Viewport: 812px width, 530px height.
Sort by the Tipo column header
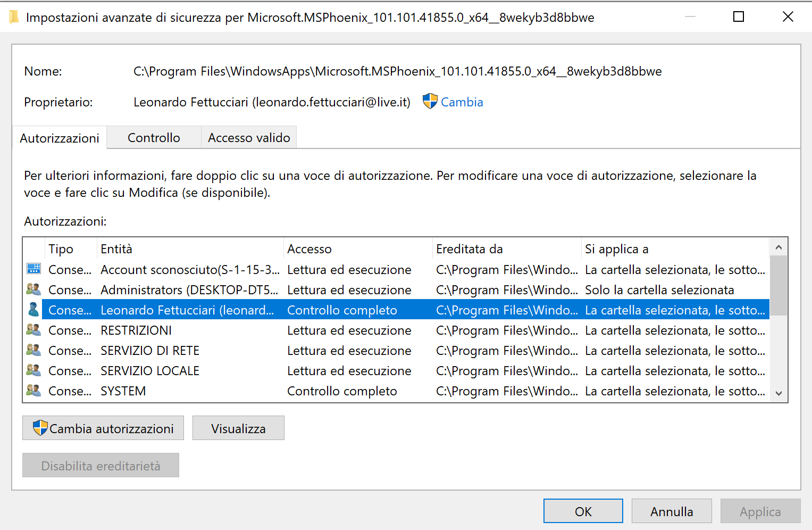[x=71, y=249]
